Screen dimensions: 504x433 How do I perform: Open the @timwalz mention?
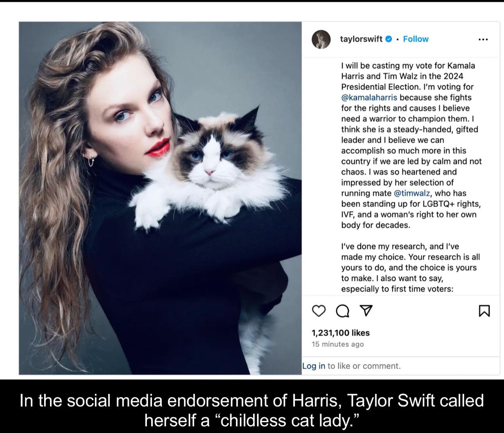(x=412, y=193)
